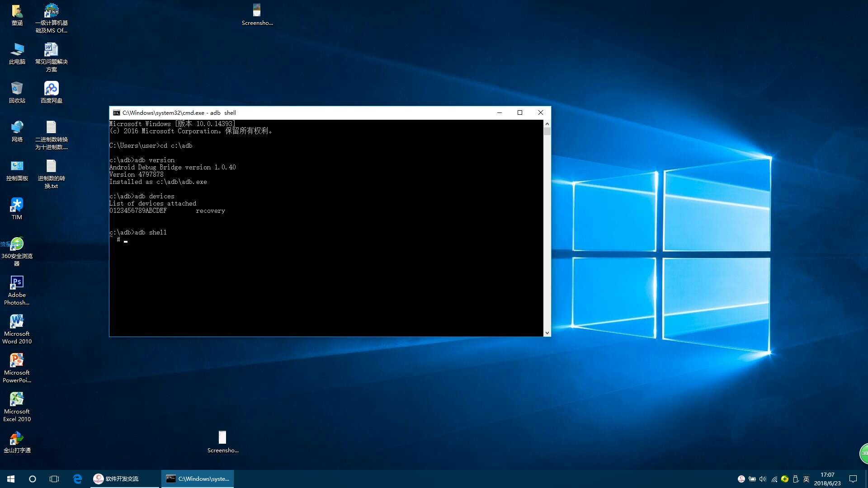Click Microsoft Edge taskbar icon
Screen dimensions: 868x488
[x=77, y=479]
